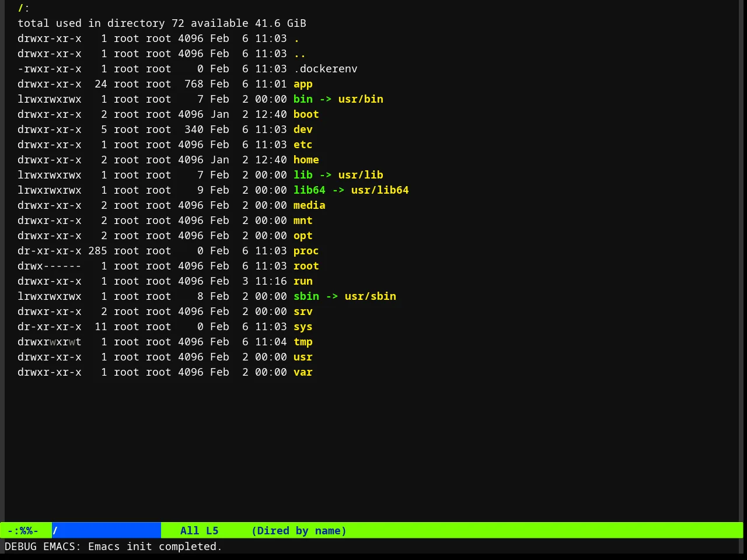Screen dimensions: 747x560
Task: Click the usr/sbin symlink target
Action: tap(370, 296)
